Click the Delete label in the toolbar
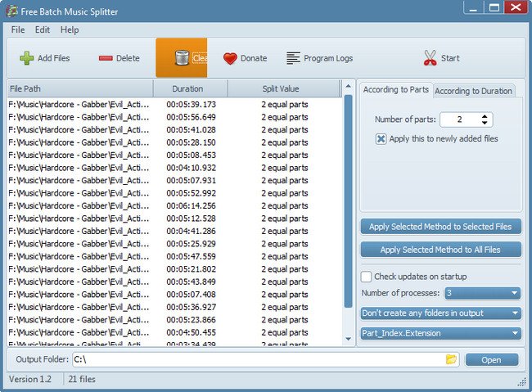This screenshot has width=532, height=392. [x=128, y=58]
